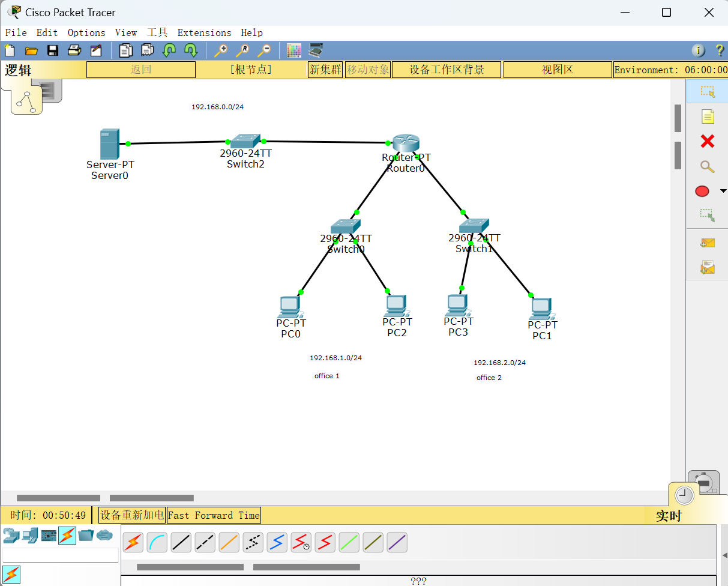Click the 移动对象 button
This screenshot has height=586, width=728.
coord(368,70)
